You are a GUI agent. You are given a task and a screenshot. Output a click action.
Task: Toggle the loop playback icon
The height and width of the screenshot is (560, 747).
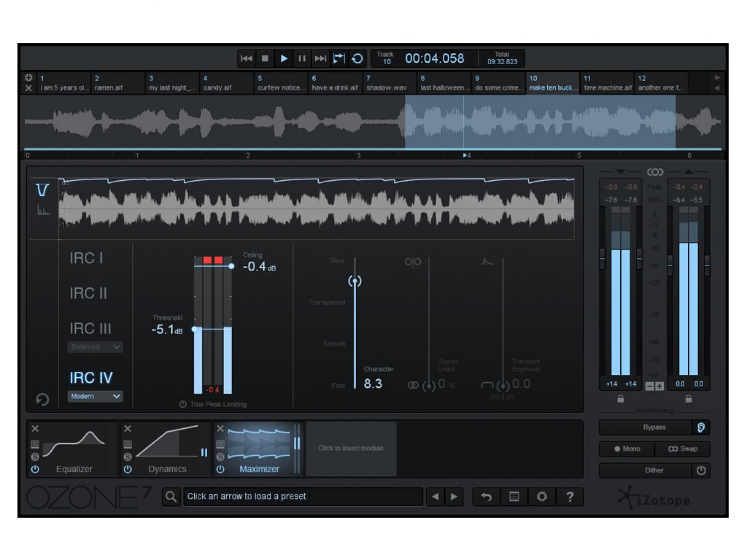357,59
